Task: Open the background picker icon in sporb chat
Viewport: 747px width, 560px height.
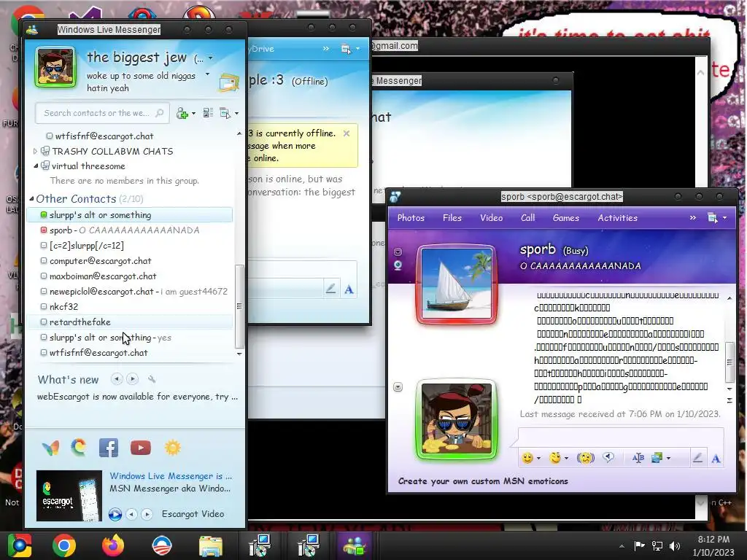Action: 657,458
